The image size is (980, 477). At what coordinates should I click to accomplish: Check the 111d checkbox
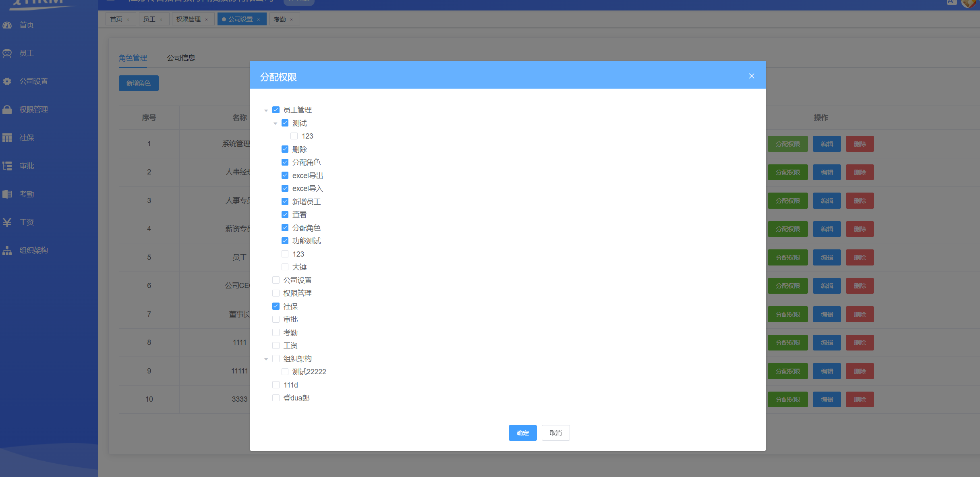tap(276, 385)
